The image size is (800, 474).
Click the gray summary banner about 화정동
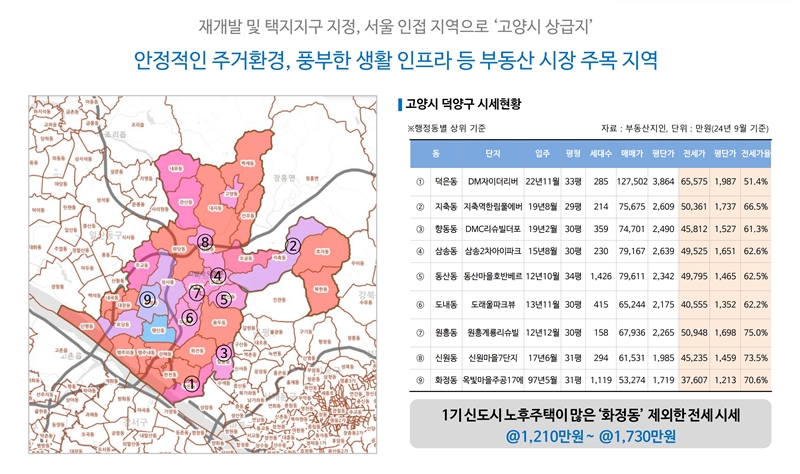pyautogui.click(x=588, y=425)
